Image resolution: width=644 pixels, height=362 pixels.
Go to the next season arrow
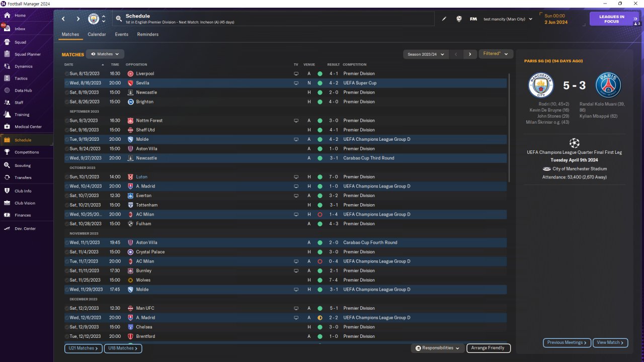tap(470, 54)
